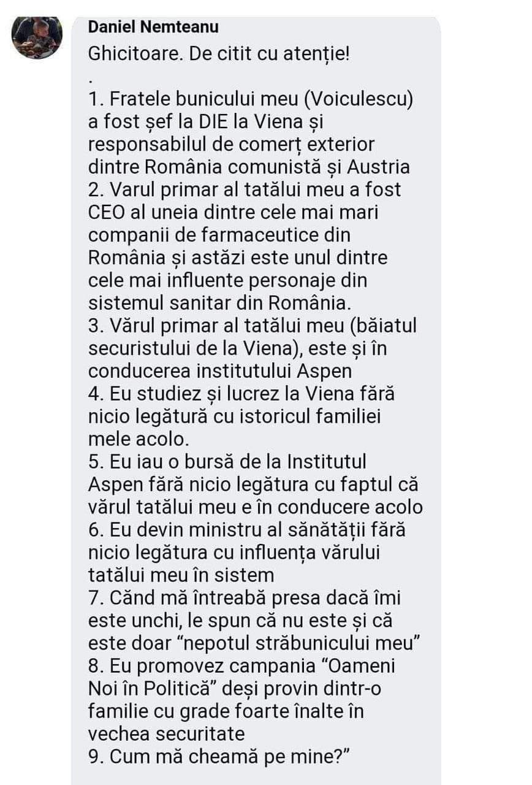Click the heading line "Ghicitoare. De citit cu atenție!"
Image resolution: width=532 pixels, height=785 pixels.
click(219, 53)
